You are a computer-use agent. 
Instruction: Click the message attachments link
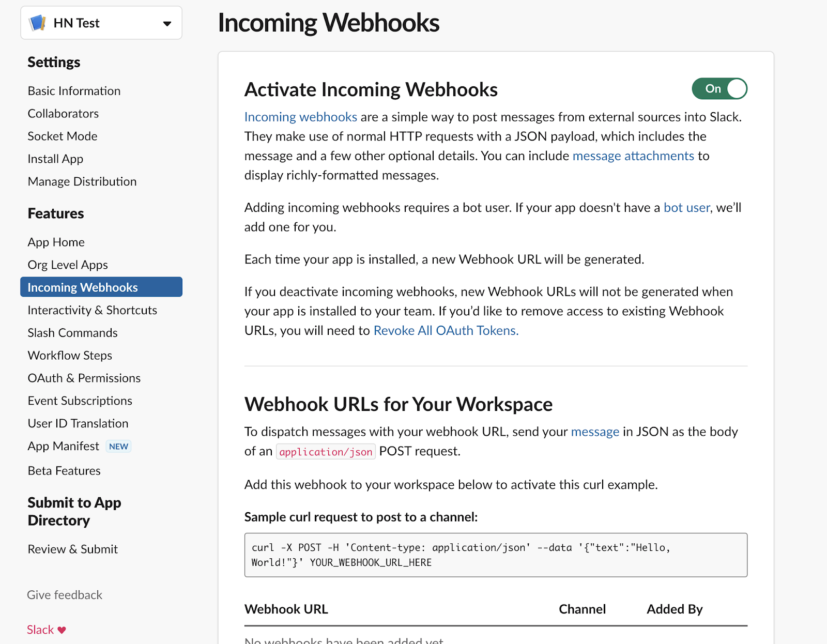pyautogui.click(x=633, y=156)
